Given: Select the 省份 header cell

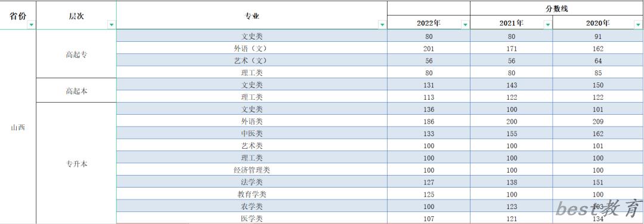Looking at the screenshot, I should (x=18, y=16).
